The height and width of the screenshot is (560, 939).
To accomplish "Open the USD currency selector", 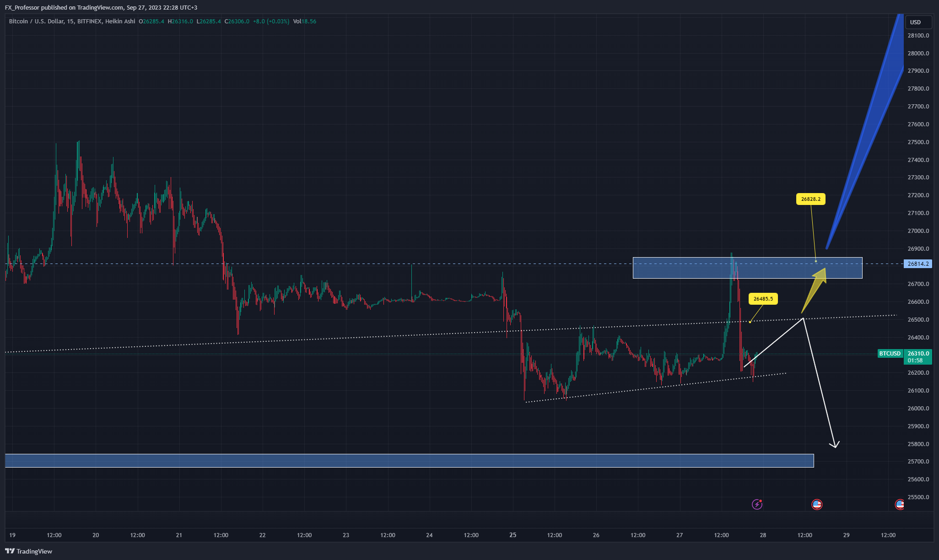I will [x=919, y=22].
